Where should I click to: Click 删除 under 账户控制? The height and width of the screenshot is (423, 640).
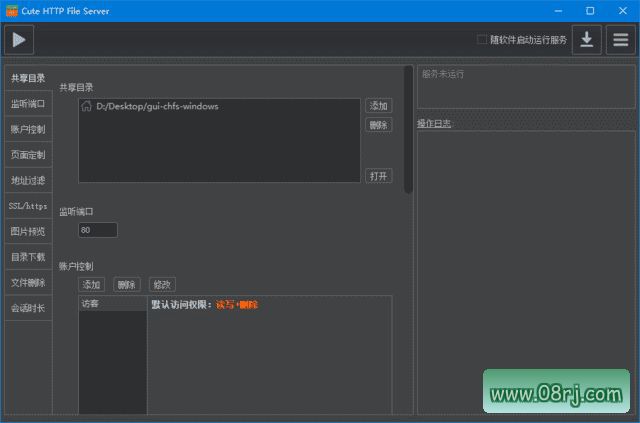pyautogui.click(x=127, y=285)
